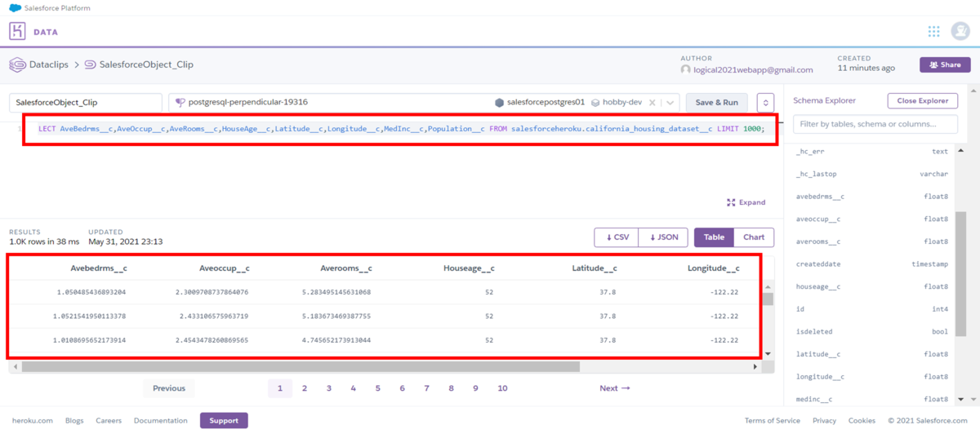Open the apps grid menu

click(x=933, y=32)
